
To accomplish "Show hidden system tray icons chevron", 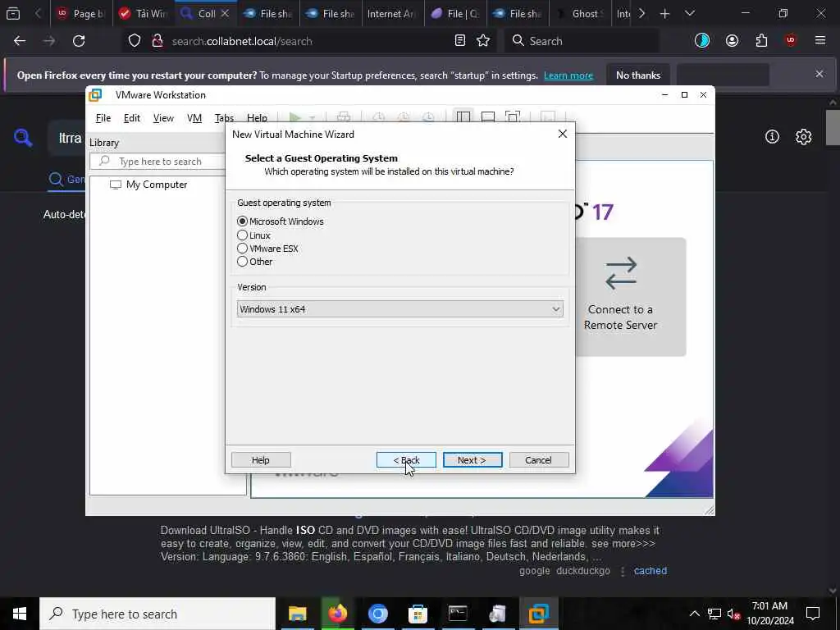I will pyautogui.click(x=694, y=614).
